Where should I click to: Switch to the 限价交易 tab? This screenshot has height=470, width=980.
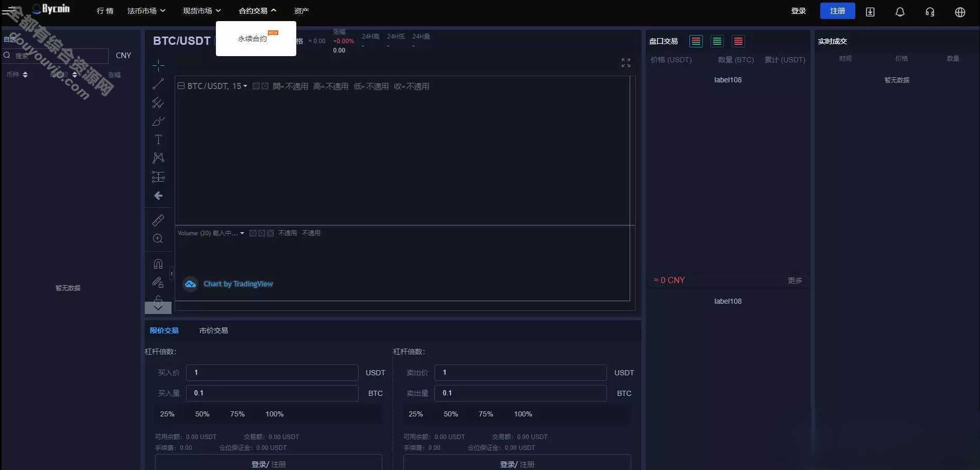(164, 330)
